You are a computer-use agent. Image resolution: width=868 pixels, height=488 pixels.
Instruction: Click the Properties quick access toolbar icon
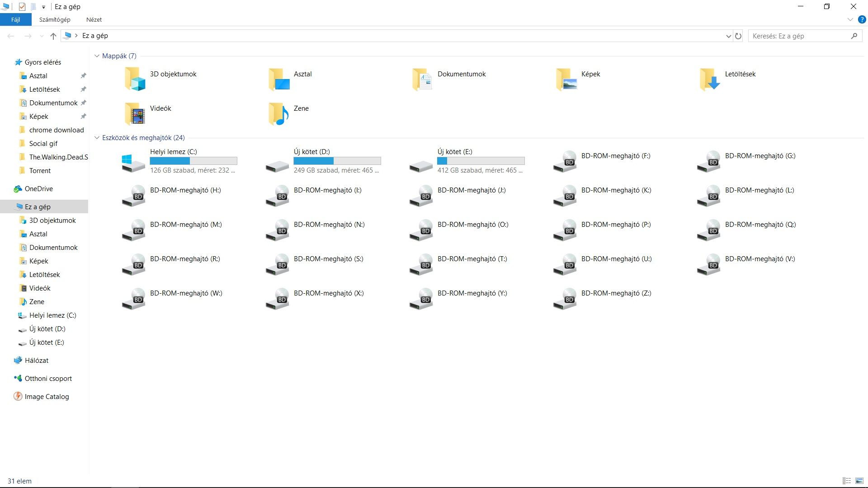tap(22, 7)
